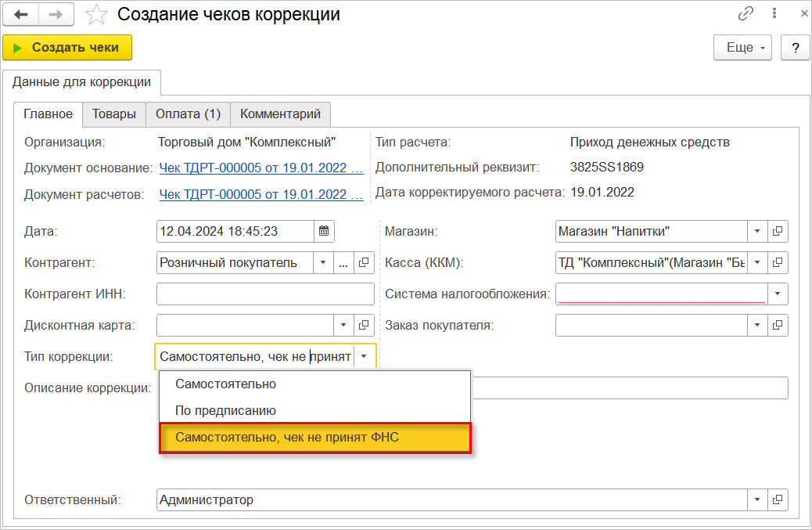Click the ellipsis button in Контрагент field
This screenshot has height=530, width=812.
(x=344, y=262)
